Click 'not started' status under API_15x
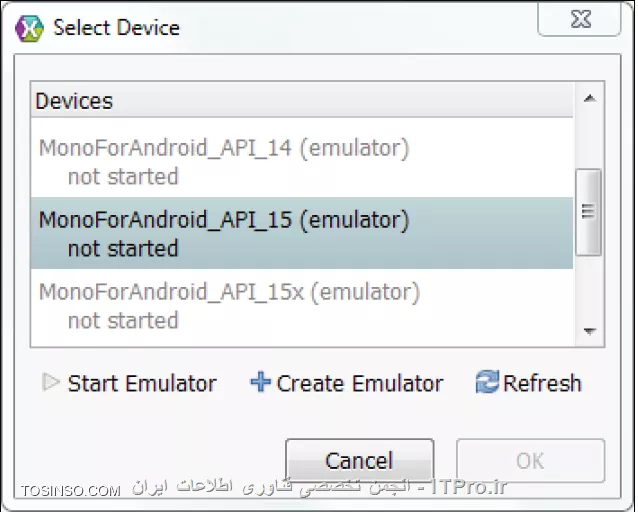Image resolution: width=638 pixels, height=512 pixels. coord(123,321)
